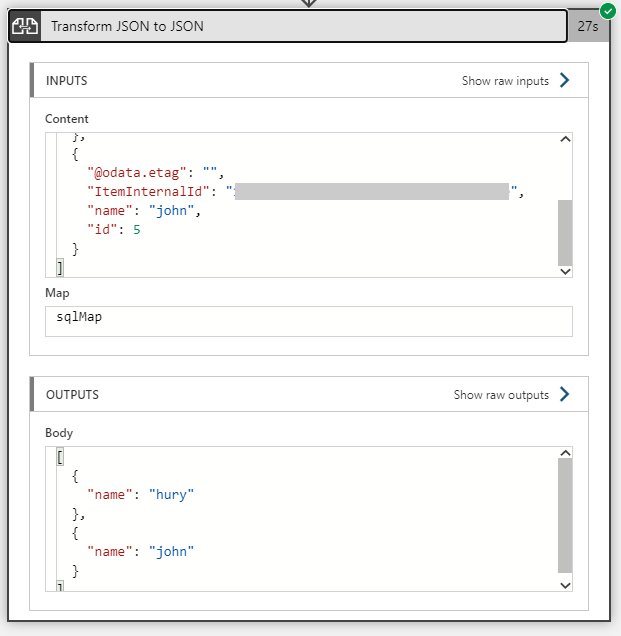The width and height of the screenshot is (621, 636).
Task: Open the Show raw inputs link
Action: [505, 81]
